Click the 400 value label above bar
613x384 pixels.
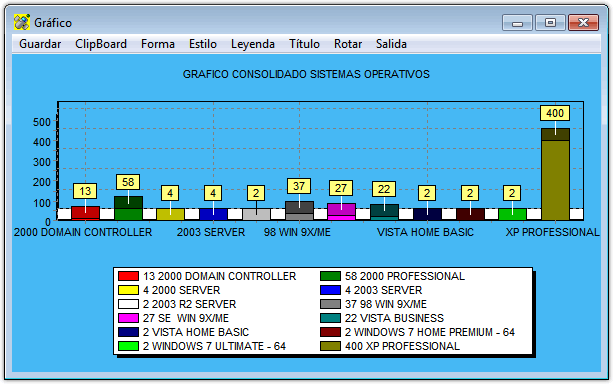coord(555,113)
